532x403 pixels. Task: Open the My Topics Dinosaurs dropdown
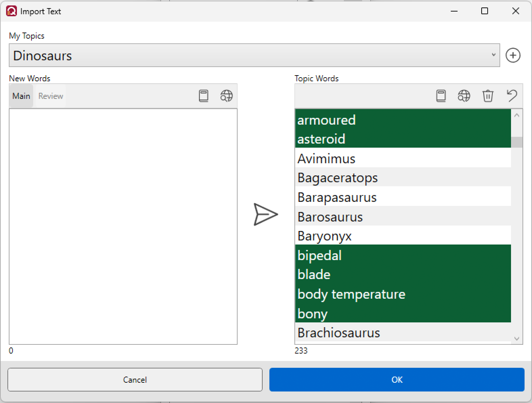click(x=254, y=55)
